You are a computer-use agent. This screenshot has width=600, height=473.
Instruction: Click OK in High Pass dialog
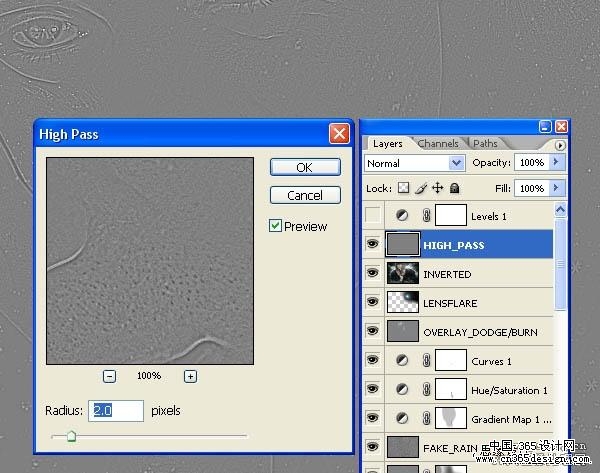[305, 167]
